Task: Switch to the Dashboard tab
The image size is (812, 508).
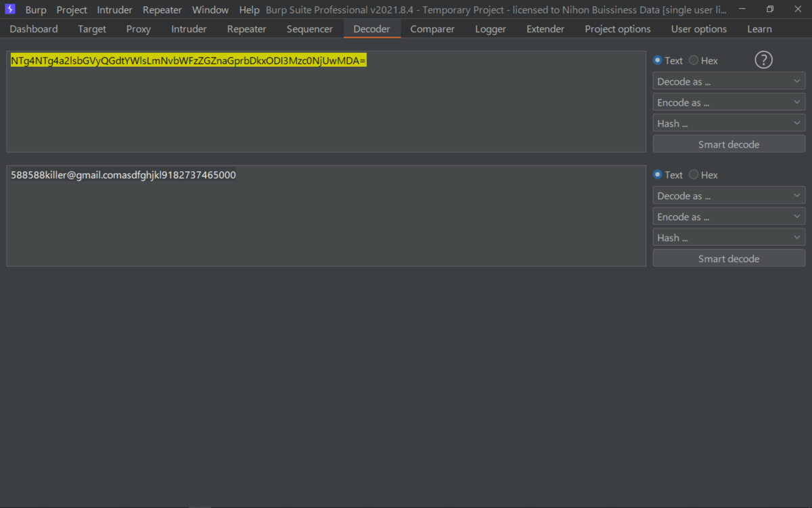Action: coord(34,29)
